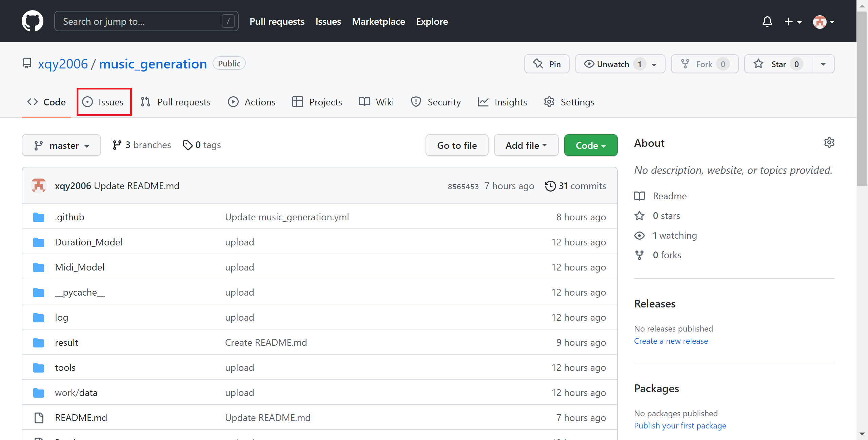Click the tags label icon
The image size is (868, 440).
pyautogui.click(x=188, y=145)
